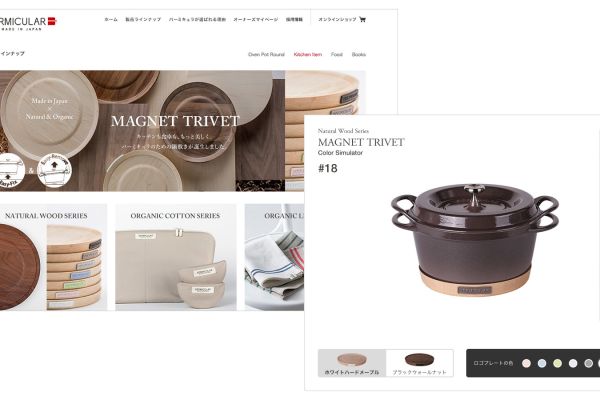Choose the gray logo plate color
The image size is (600, 400).
[x=589, y=363]
